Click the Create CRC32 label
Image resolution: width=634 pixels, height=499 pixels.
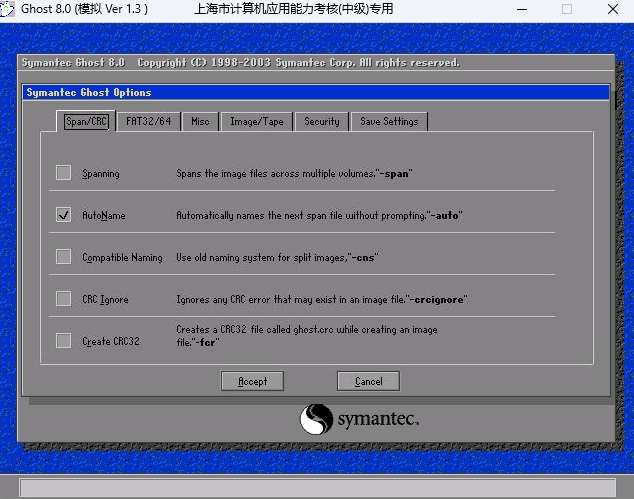click(111, 342)
